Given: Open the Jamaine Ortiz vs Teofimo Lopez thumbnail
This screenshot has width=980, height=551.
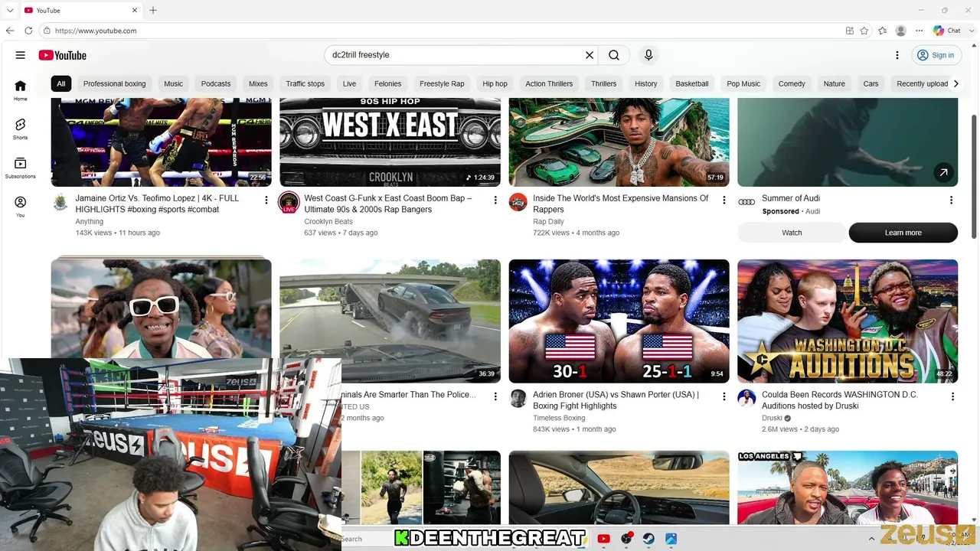Looking at the screenshot, I should click(x=162, y=142).
